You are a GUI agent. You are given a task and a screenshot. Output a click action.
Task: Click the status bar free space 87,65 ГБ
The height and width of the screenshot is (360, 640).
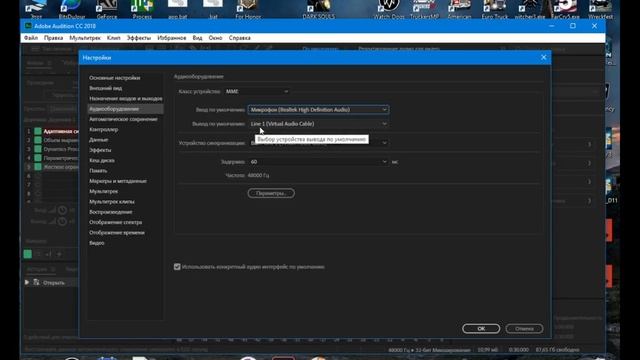coord(557,350)
